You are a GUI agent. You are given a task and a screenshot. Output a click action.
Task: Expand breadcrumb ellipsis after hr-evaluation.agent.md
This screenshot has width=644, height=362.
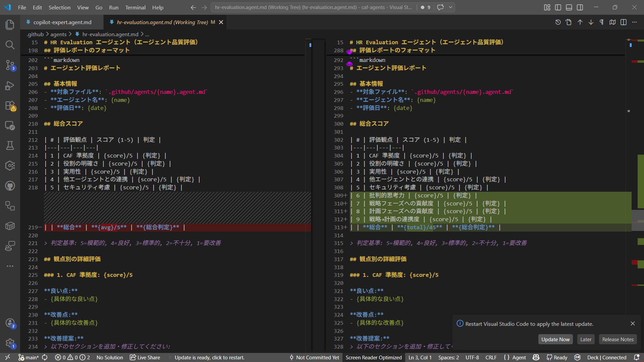pyautogui.click(x=147, y=34)
